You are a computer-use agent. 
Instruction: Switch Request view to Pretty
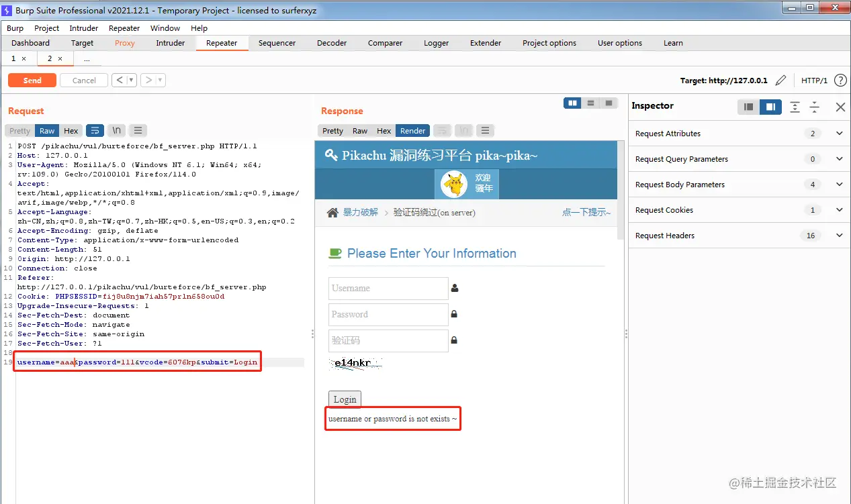19,131
